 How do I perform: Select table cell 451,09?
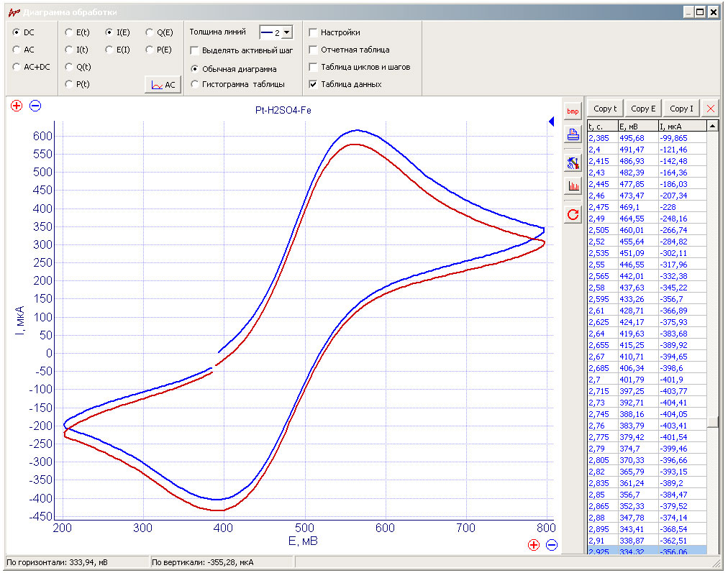pos(638,253)
